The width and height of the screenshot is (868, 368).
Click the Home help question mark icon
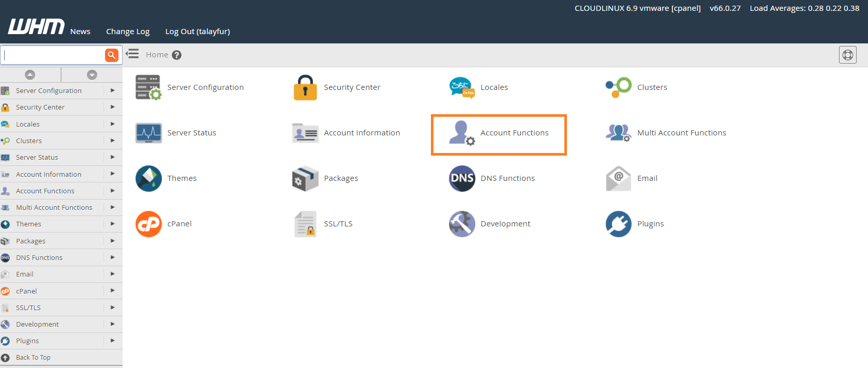point(177,55)
